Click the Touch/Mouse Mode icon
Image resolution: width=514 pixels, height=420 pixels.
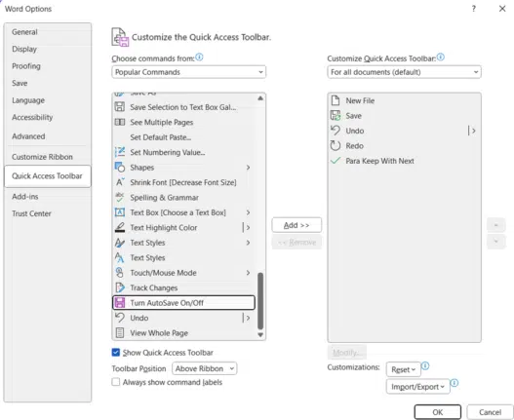[x=120, y=273]
